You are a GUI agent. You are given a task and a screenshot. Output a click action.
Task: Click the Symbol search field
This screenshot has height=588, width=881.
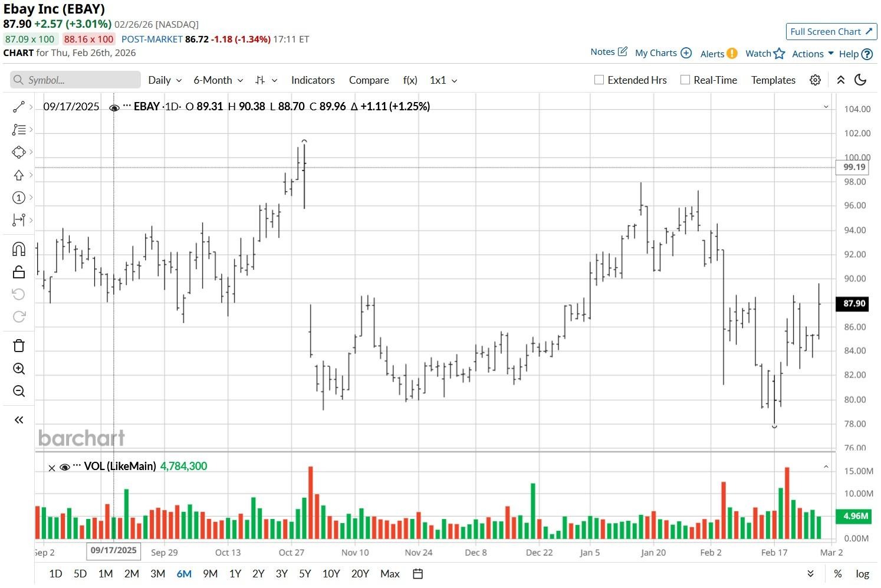[x=75, y=80]
